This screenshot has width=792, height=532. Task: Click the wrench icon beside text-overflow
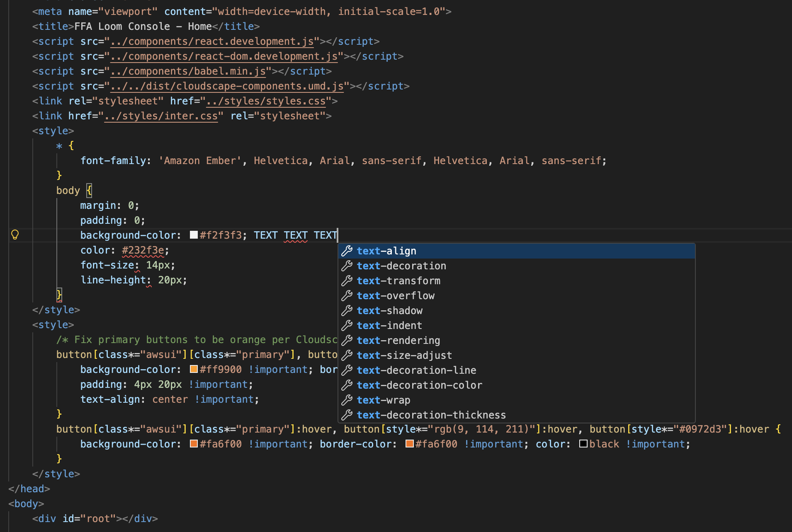coord(347,295)
